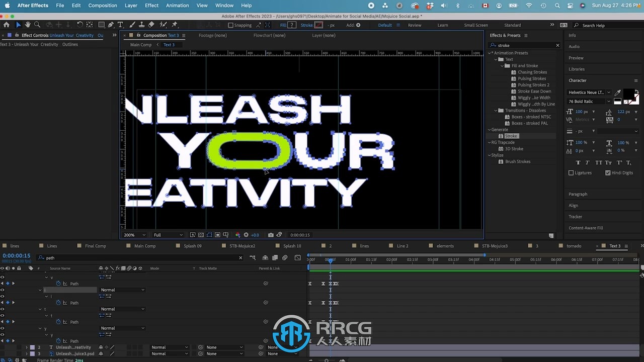Take a snapshot with the camera icon
644x362 pixels.
(x=271, y=235)
